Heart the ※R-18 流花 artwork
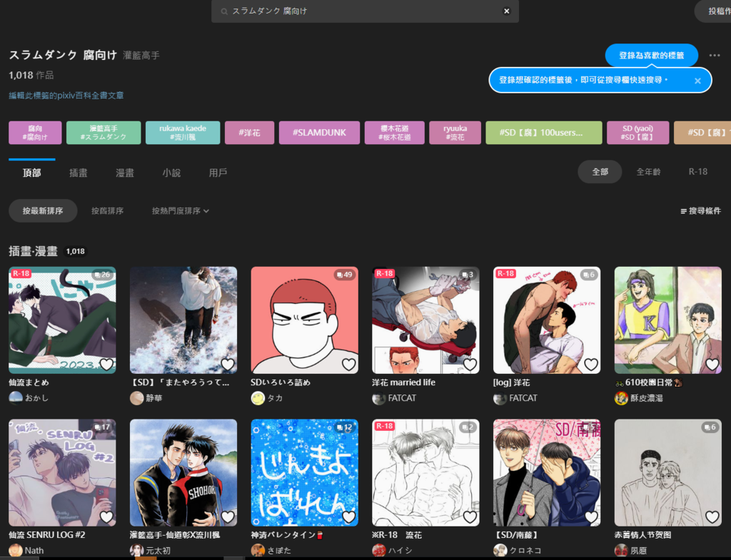Viewport: 731px width, 560px height. click(x=470, y=516)
